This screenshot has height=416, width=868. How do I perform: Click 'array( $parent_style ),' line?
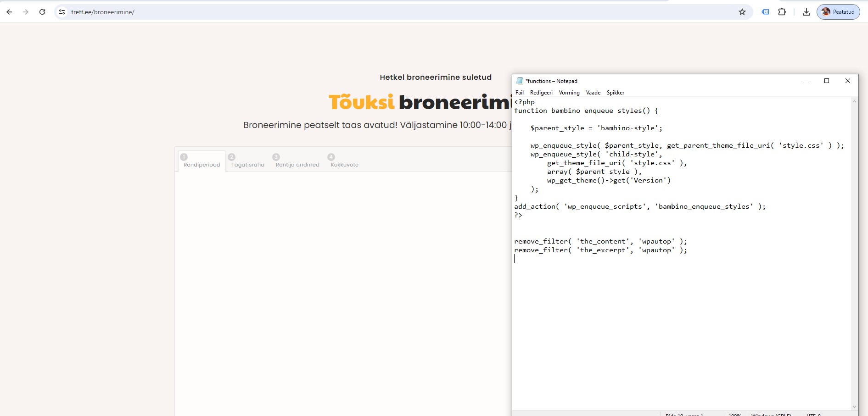point(594,172)
